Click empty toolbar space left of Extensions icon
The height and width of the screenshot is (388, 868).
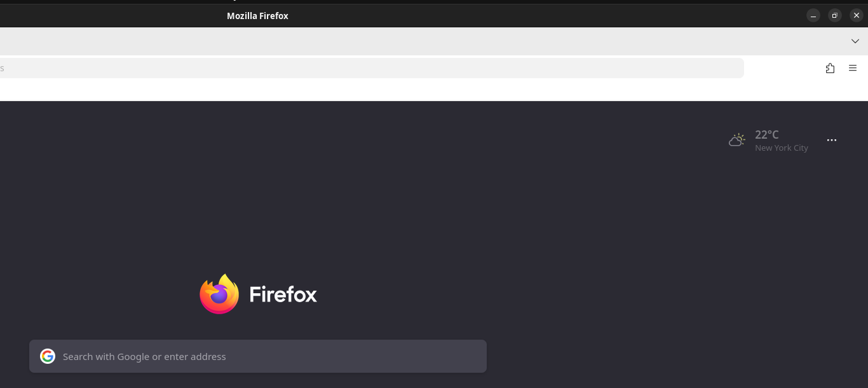point(783,68)
